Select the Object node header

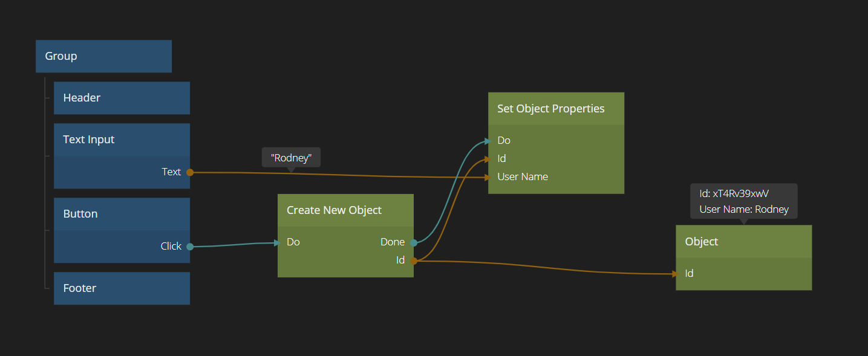tap(743, 242)
